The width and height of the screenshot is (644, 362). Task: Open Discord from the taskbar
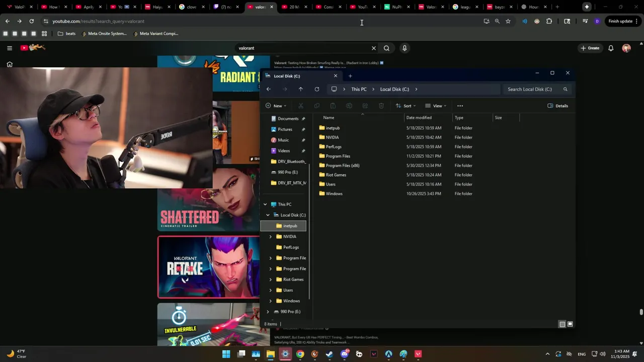[345, 354]
